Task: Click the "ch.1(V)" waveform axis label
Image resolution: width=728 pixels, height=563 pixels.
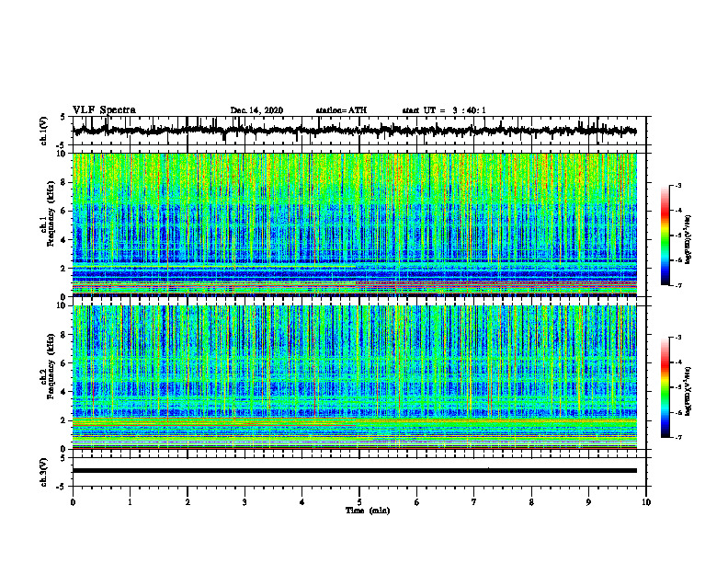Action: click(44, 131)
